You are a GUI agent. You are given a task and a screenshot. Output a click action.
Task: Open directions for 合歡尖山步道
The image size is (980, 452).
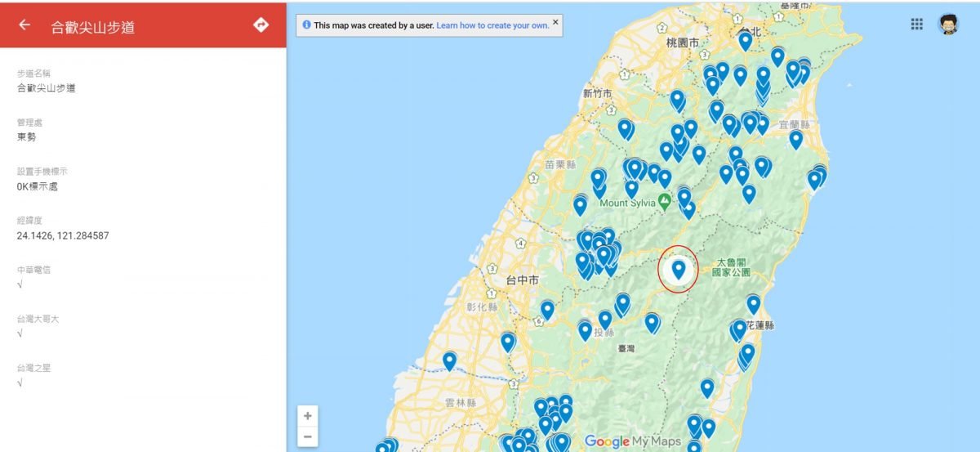(261, 25)
